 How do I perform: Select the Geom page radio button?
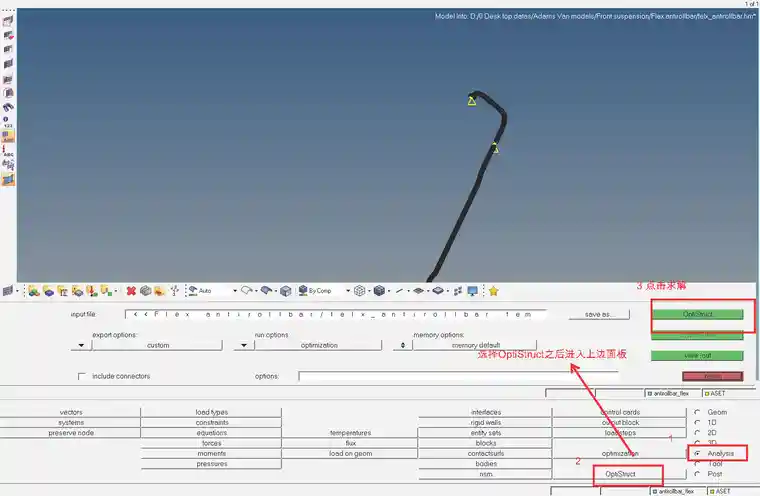pyautogui.click(x=697, y=412)
